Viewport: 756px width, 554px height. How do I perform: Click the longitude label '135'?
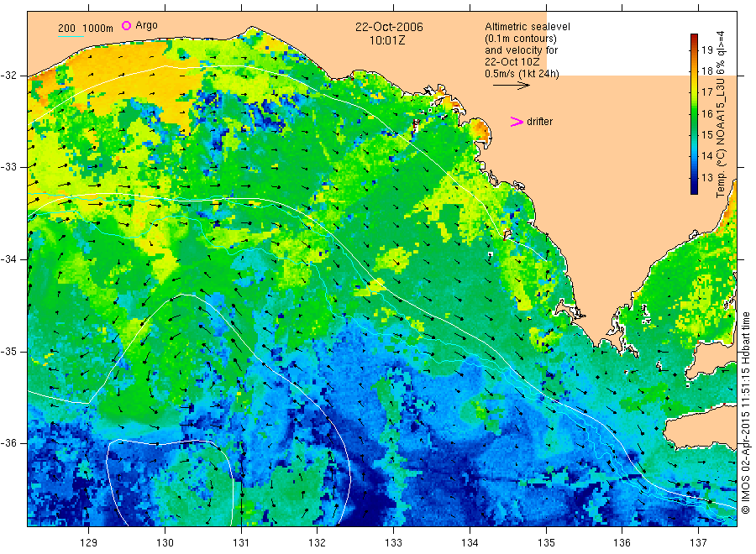(x=546, y=543)
